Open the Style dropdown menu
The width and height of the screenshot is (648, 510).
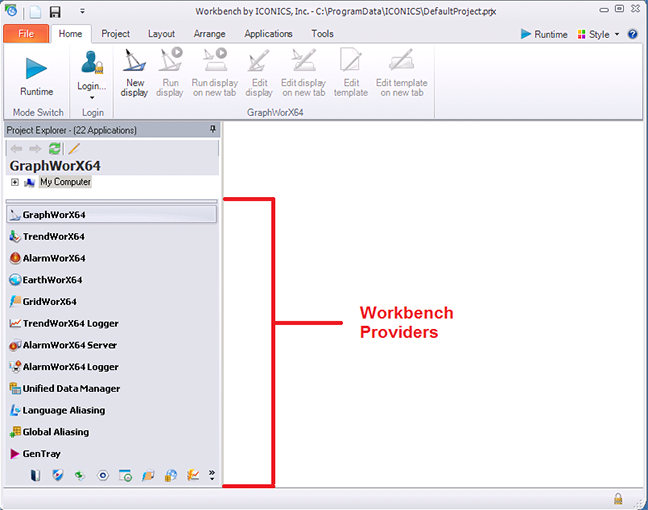pyautogui.click(x=604, y=34)
